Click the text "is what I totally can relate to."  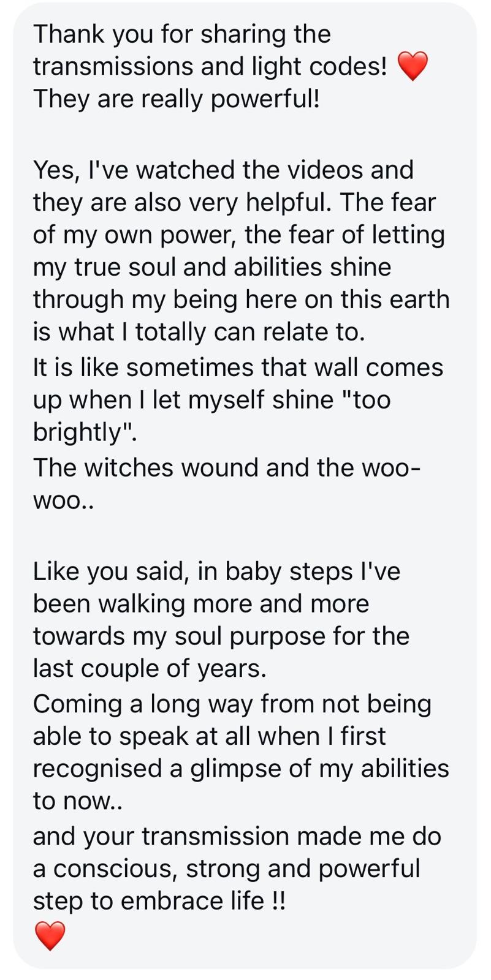click(199, 332)
